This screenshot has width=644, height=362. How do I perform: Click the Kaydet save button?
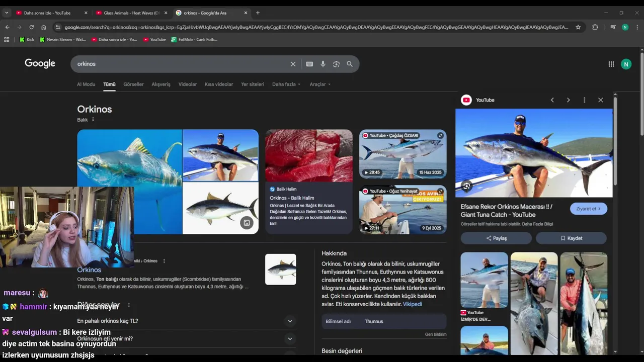(571, 238)
